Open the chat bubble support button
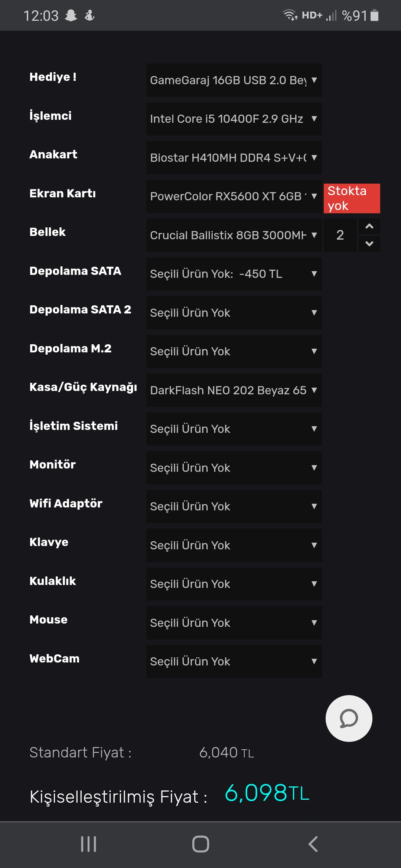 tap(349, 719)
